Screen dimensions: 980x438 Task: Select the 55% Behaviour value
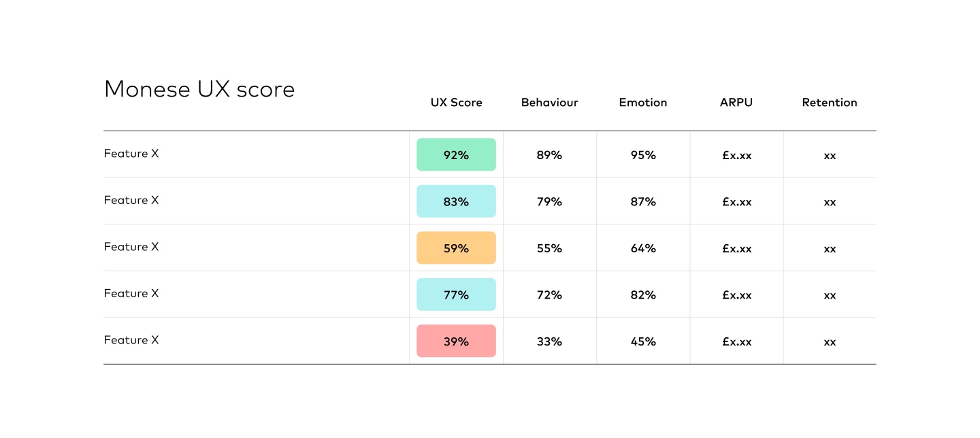tap(549, 248)
